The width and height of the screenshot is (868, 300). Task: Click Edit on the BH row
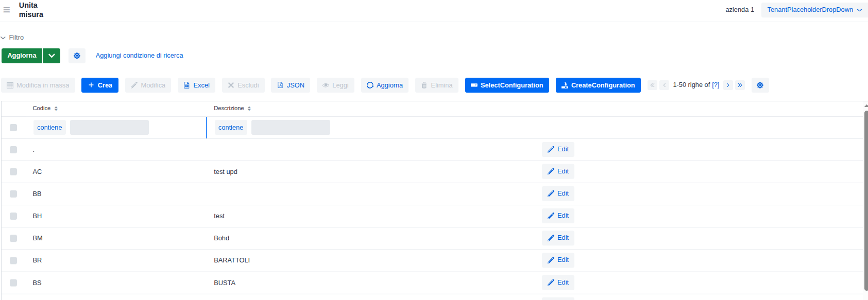coord(558,216)
